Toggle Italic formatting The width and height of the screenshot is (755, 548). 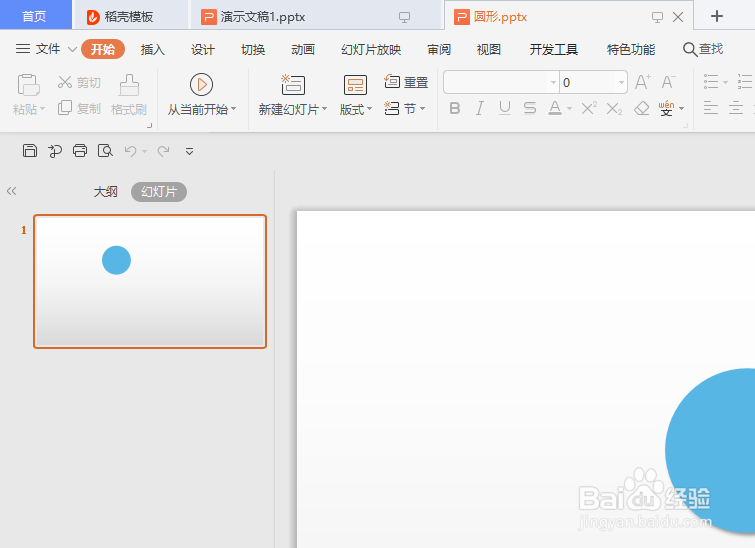(x=480, y=108)
